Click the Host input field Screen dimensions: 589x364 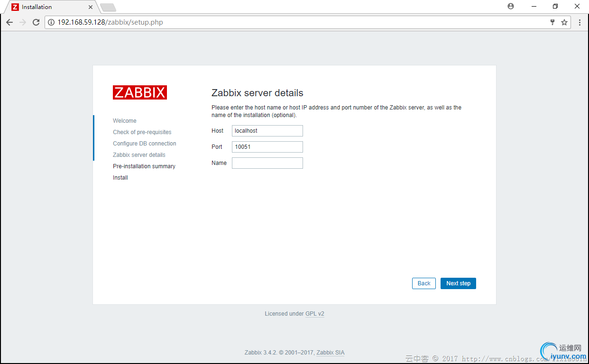(x=267, y=131)
